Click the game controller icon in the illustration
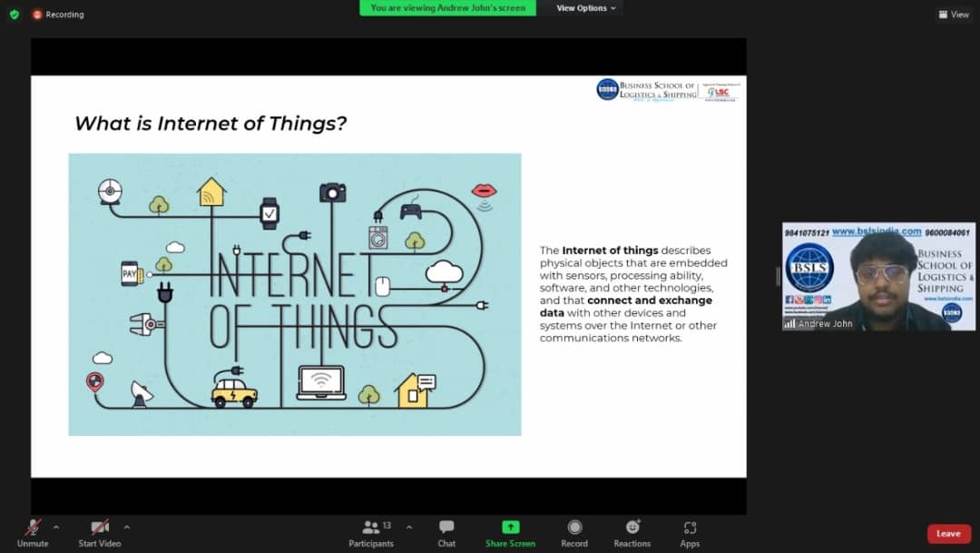 coord(411,211)
